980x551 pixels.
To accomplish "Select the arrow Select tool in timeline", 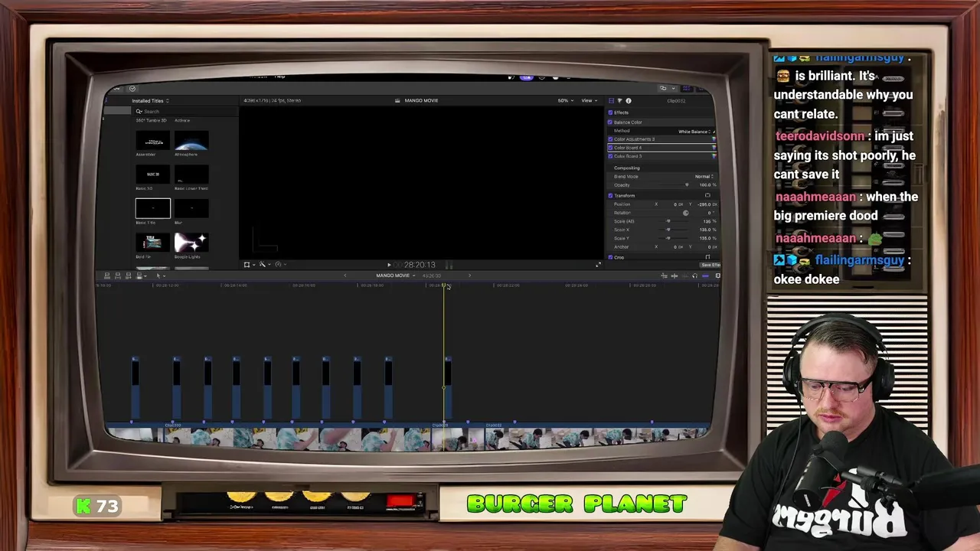I will coord(158,275).
